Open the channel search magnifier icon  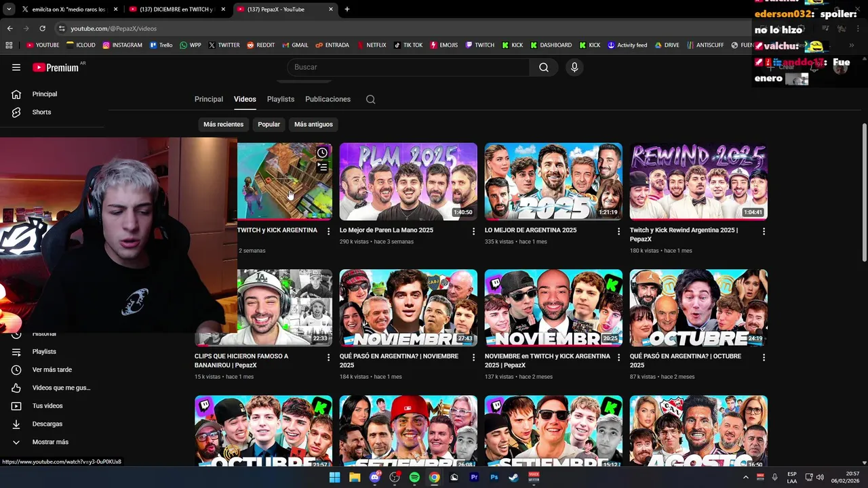370,99
